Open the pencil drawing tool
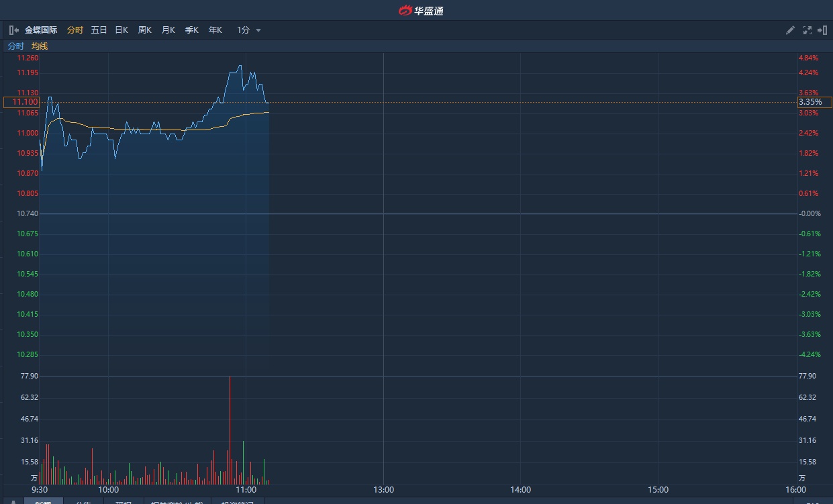This screenshot has width=833, height=504. (790, 30)
